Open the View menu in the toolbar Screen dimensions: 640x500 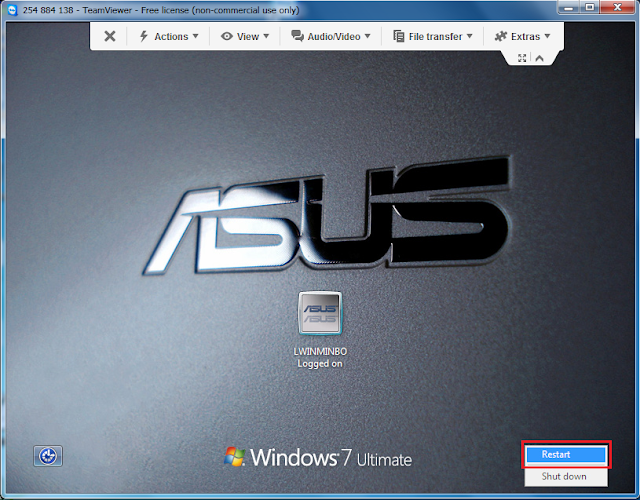point(245,36)
